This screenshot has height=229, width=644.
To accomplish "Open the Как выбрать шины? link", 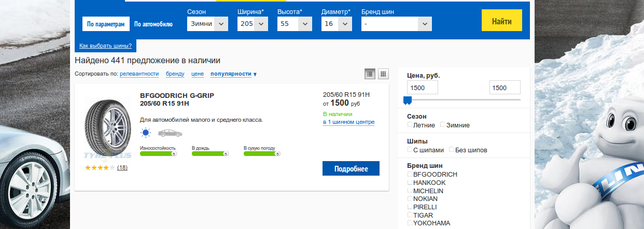I will point(105,46).
